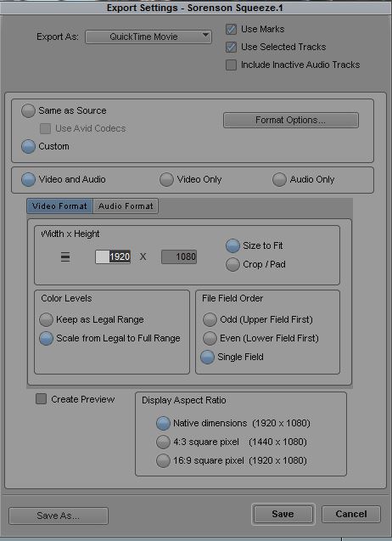The image size is (392, 541).
Task: Enable Include Inactive Audio Tracks
Action: click(231, 65)
